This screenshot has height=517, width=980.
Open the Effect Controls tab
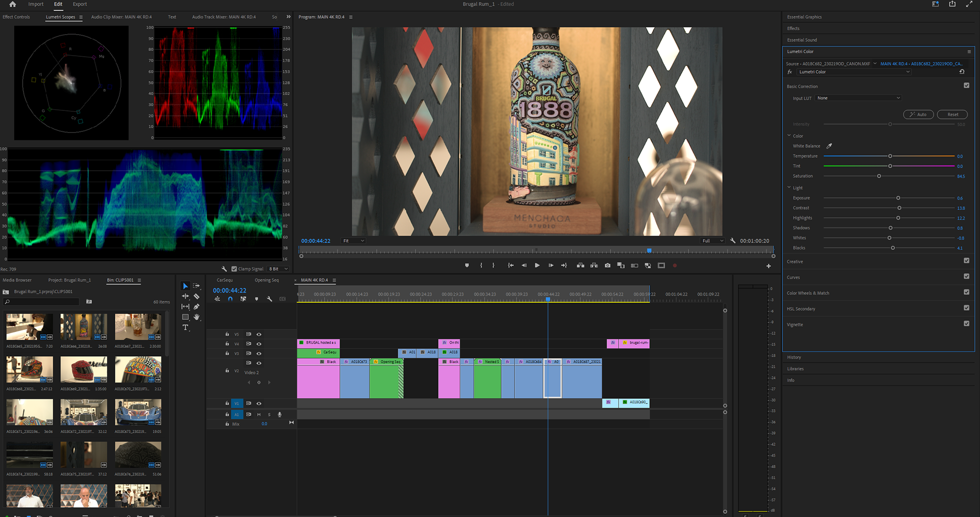[x=16, y=17]
